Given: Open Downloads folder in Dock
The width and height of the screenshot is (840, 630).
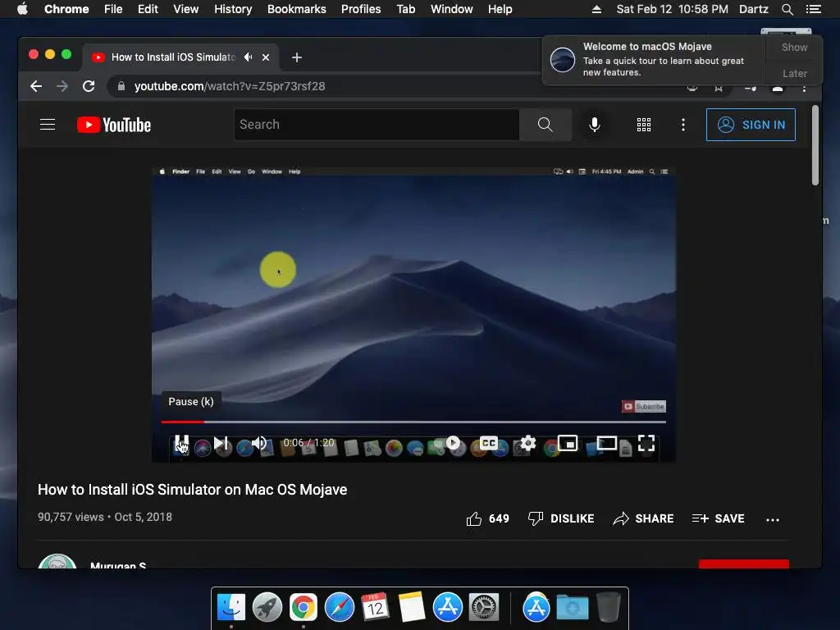Looking at the screenshot, I should click(572, 608).
